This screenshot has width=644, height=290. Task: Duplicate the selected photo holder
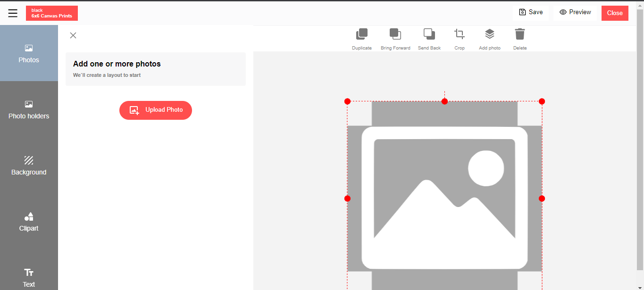[362, 39]
